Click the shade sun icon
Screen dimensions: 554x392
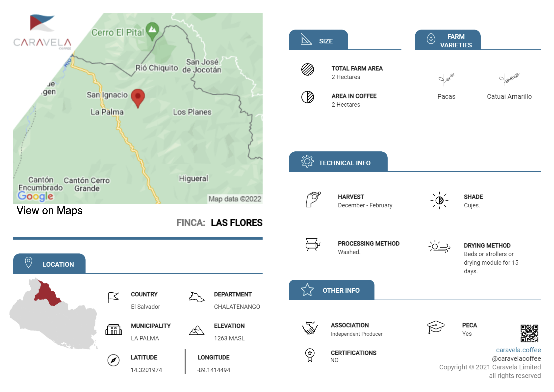pos(439,200)
